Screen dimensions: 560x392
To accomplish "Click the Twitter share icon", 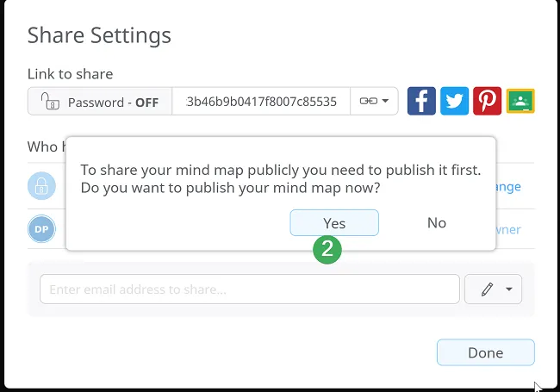I will click(x=454, y=101).
